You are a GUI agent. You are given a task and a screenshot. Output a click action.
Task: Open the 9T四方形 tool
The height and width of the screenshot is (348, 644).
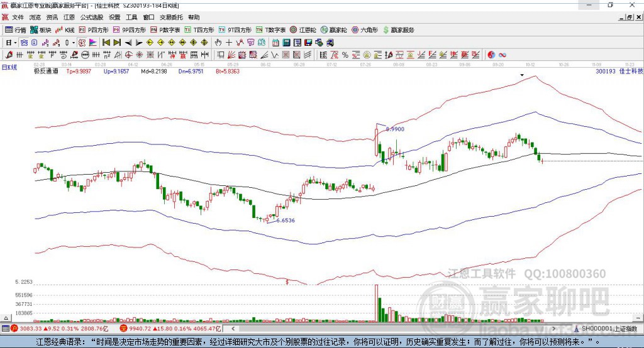point(235,30)
